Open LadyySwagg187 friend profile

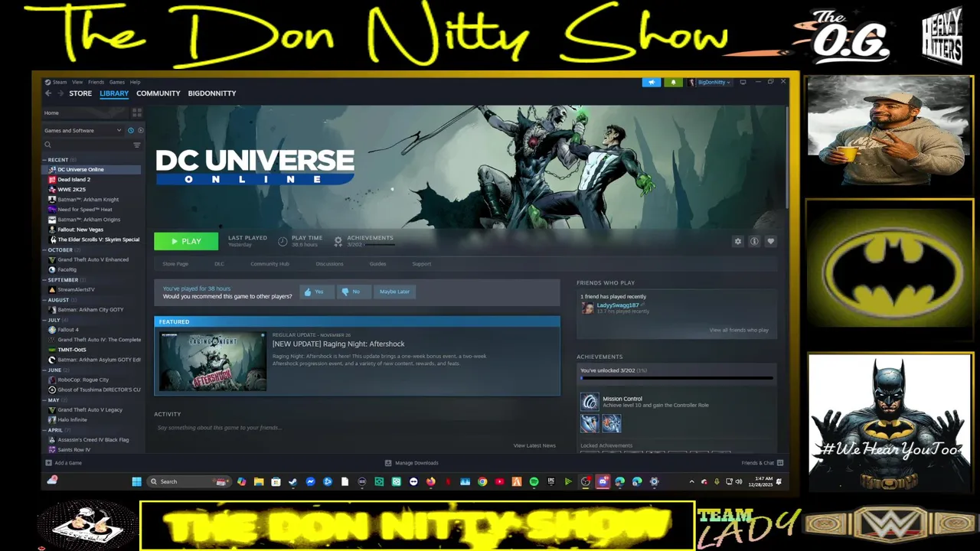click(x=617, y=305)
